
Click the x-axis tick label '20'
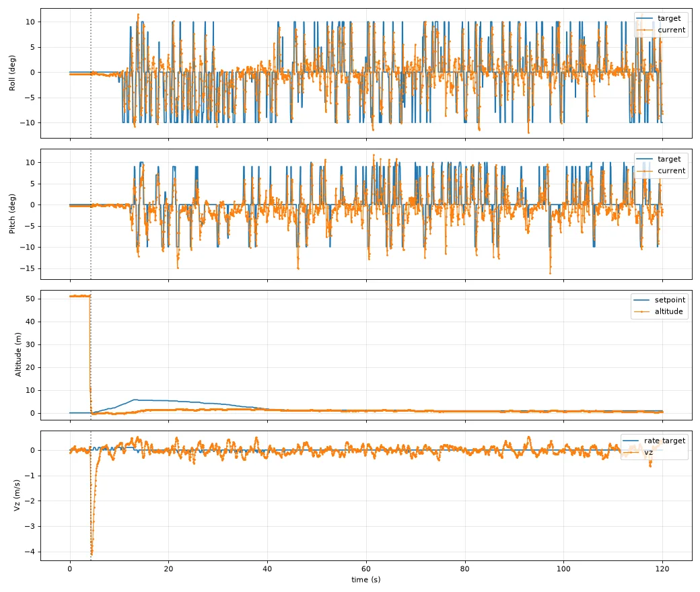168,569
